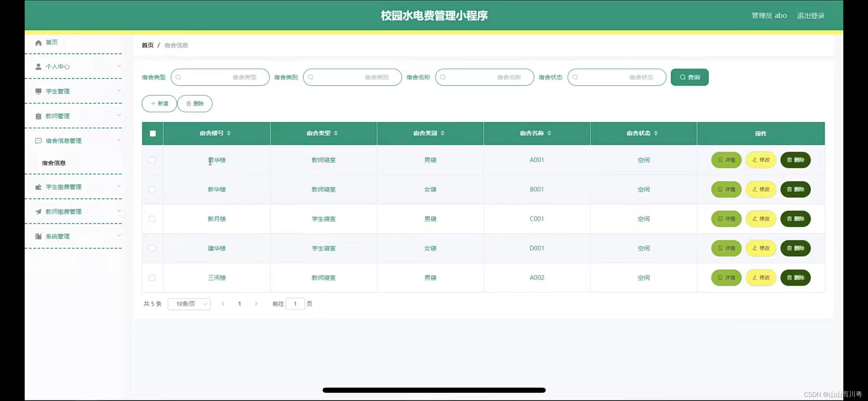868x401 pixels.
Task: Click the 修改 icon for B001 room
Action: [761, 189]
